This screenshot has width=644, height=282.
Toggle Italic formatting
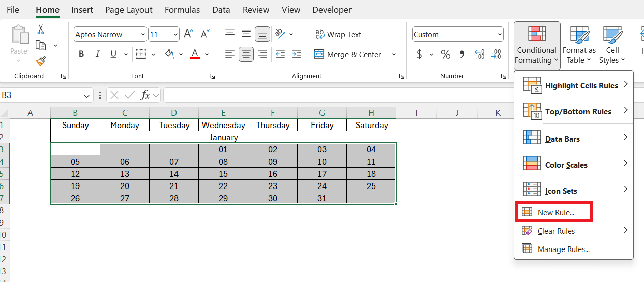(x=97, y=54)
